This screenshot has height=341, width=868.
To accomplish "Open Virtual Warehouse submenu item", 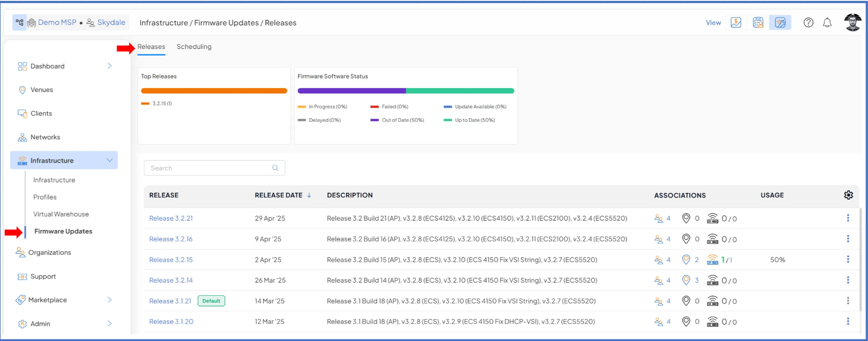I will pos(61,214).
